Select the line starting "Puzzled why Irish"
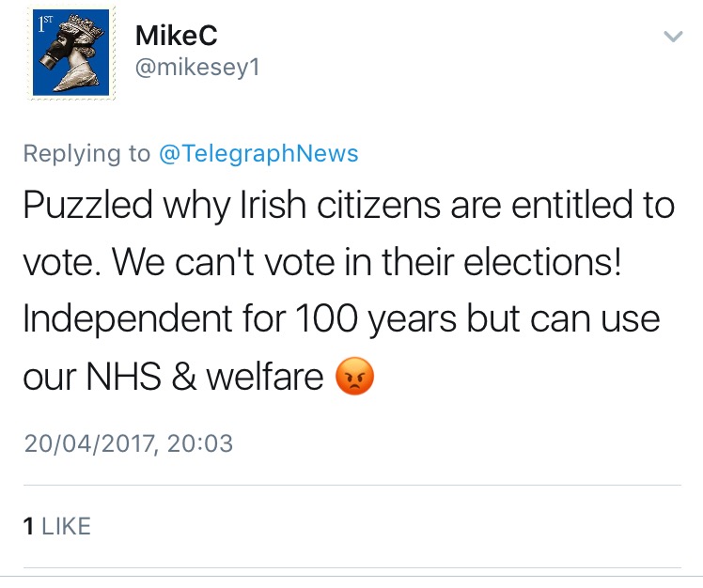The height and width of the screenshot is (588, 703). click(349, 206)
